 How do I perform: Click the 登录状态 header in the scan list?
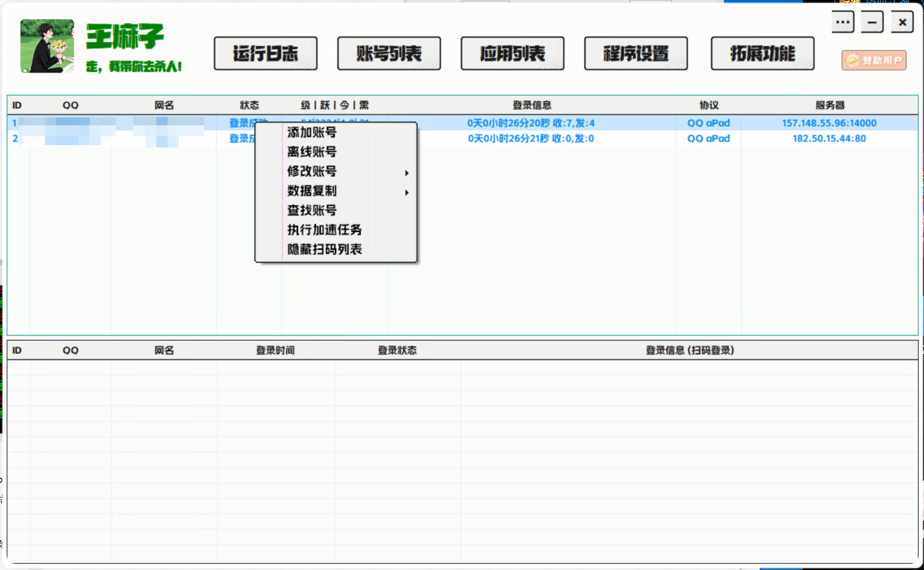coord(397,351)
